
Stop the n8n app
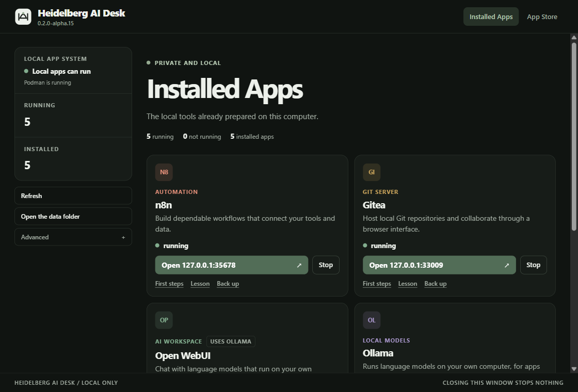point(326,265)
